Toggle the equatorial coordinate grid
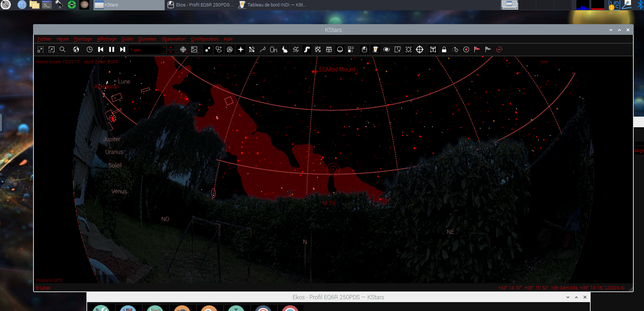Image resolution: width=644 pixels, height=311 pixels. tap(318, 50)
